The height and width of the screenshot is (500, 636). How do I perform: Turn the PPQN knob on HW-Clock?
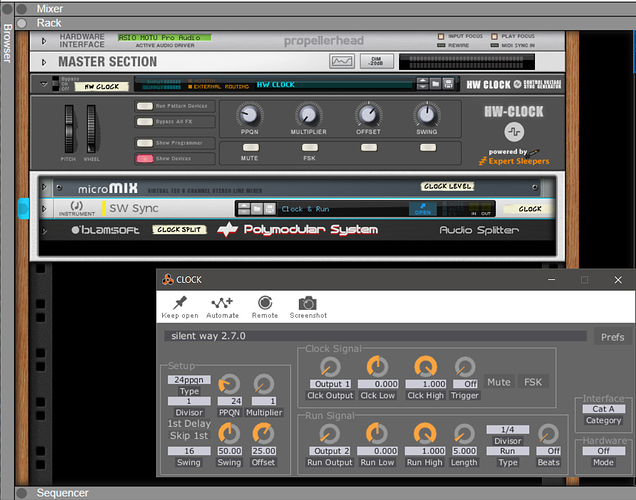click(249, 115)
